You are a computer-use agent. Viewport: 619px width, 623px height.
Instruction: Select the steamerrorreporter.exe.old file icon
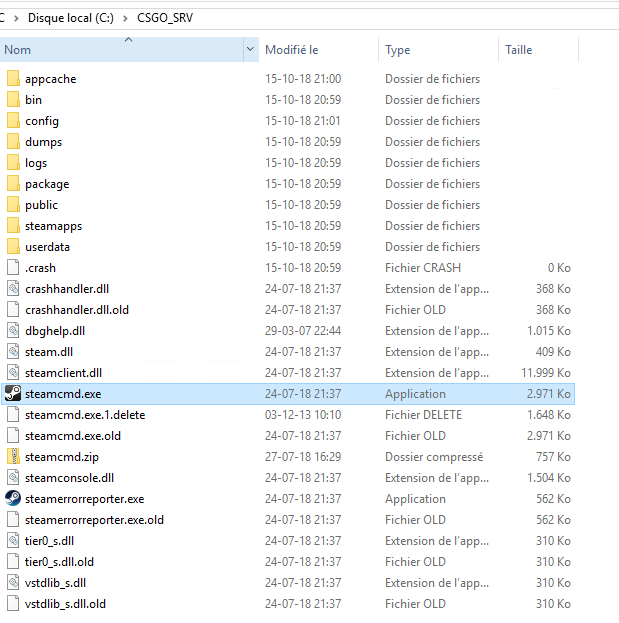coord(13,520)
